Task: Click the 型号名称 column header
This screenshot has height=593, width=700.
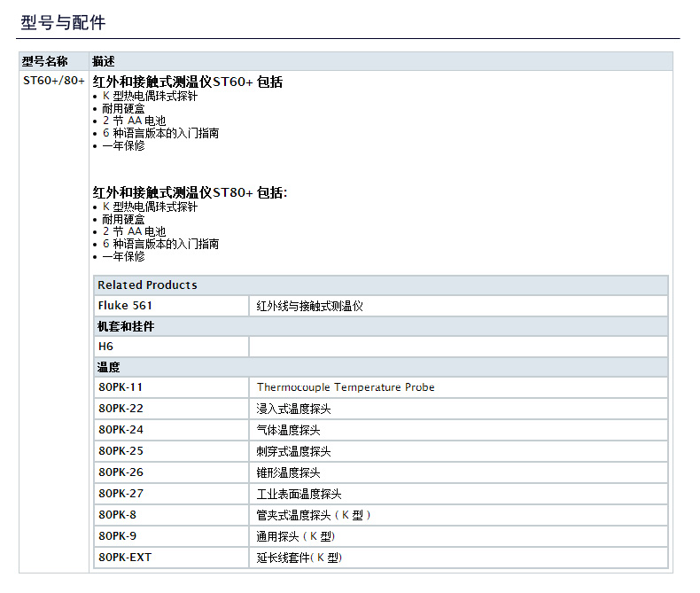Action: (x=44, y=61)
